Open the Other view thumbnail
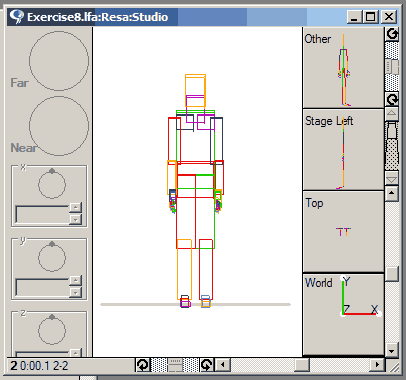The width and height of the screenshot is (406, 380). [x=343, y=67]
